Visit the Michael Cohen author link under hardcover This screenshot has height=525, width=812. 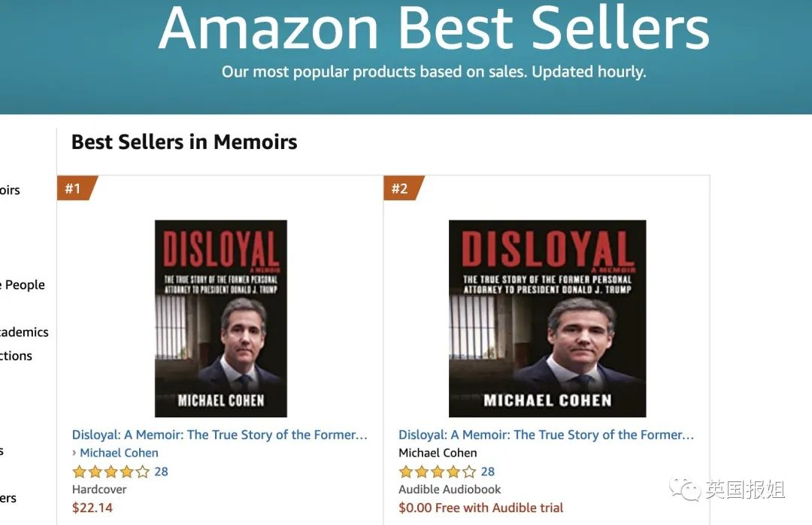[119, 453]
